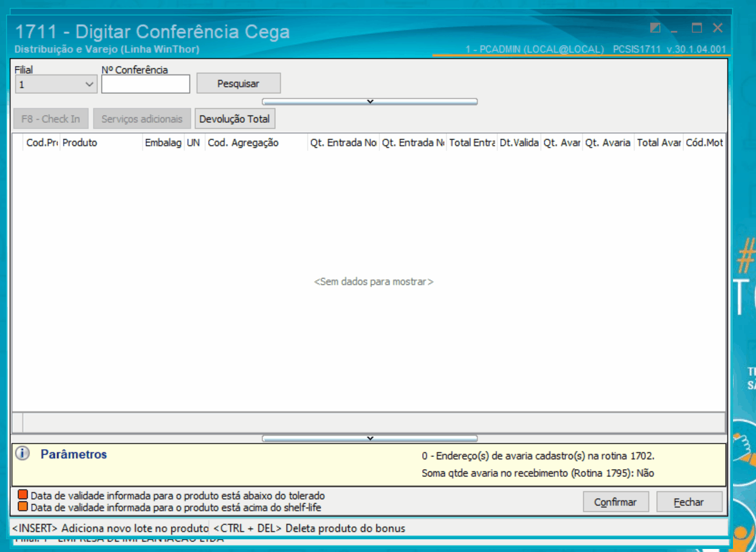756x552 pixels.
Task: Open the Filial dropdown
Action: point(56,84)
